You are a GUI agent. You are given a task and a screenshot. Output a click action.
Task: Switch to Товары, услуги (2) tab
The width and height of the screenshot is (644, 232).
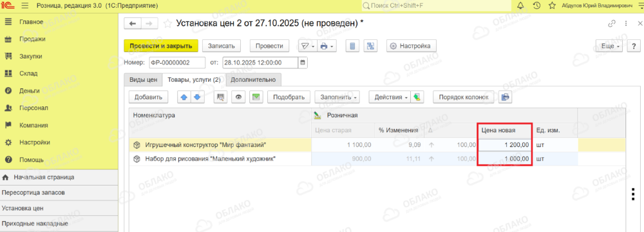pyautogui.click(x=193, y=80)
